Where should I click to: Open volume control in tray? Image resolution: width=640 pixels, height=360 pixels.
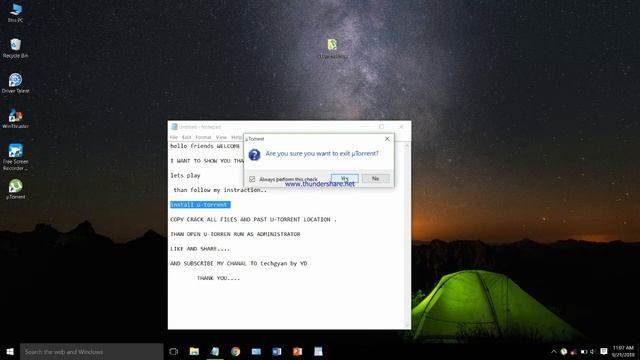593,351
